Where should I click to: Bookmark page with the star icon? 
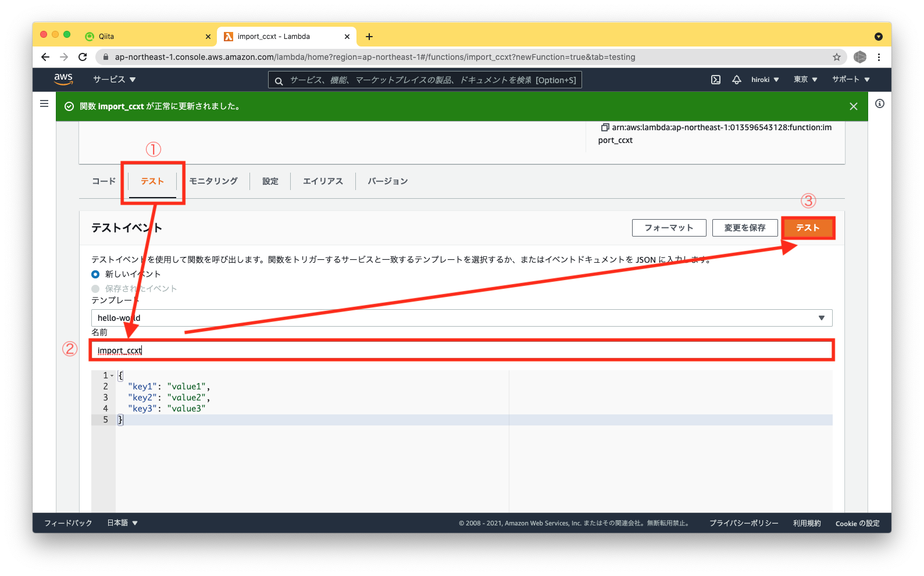click(x=837, y=57)
